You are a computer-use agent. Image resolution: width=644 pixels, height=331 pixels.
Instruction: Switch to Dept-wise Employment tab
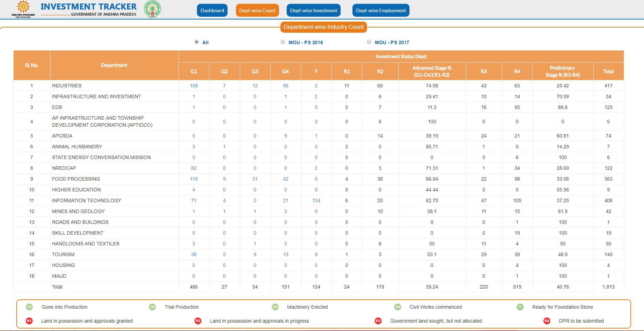point(381,10)
